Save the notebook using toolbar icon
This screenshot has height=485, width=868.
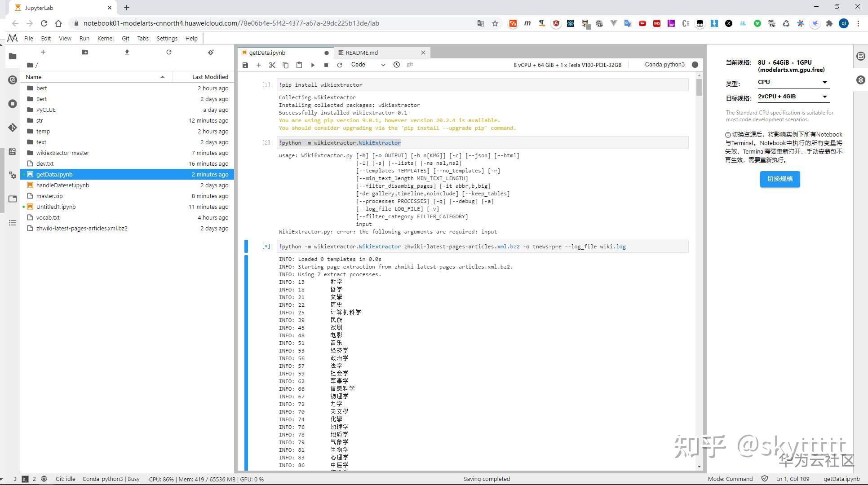click(245, 65)
